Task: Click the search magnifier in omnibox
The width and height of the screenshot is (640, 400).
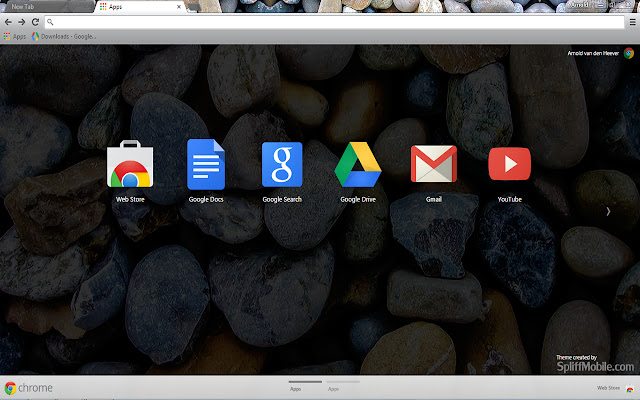Action: 50,22
